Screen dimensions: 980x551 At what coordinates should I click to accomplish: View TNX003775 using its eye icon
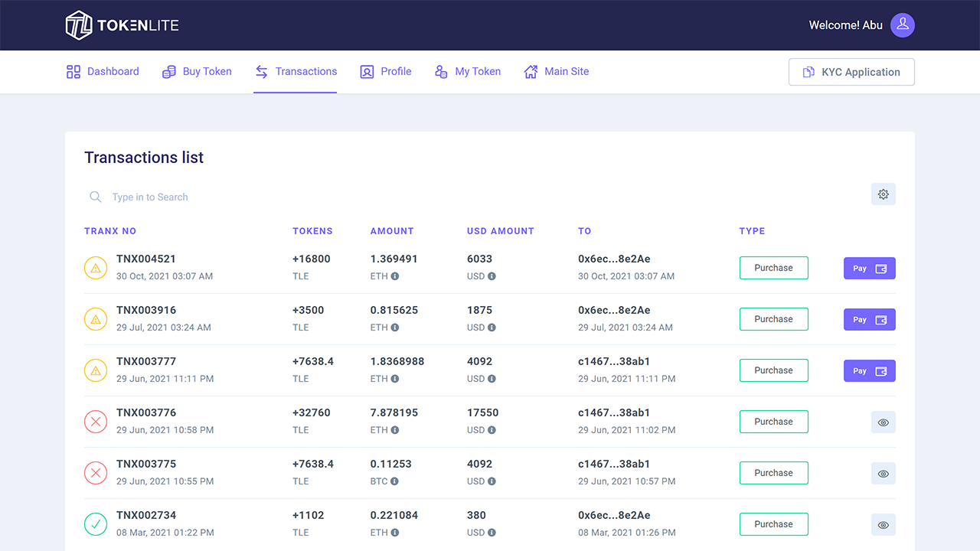click(883, 473)
